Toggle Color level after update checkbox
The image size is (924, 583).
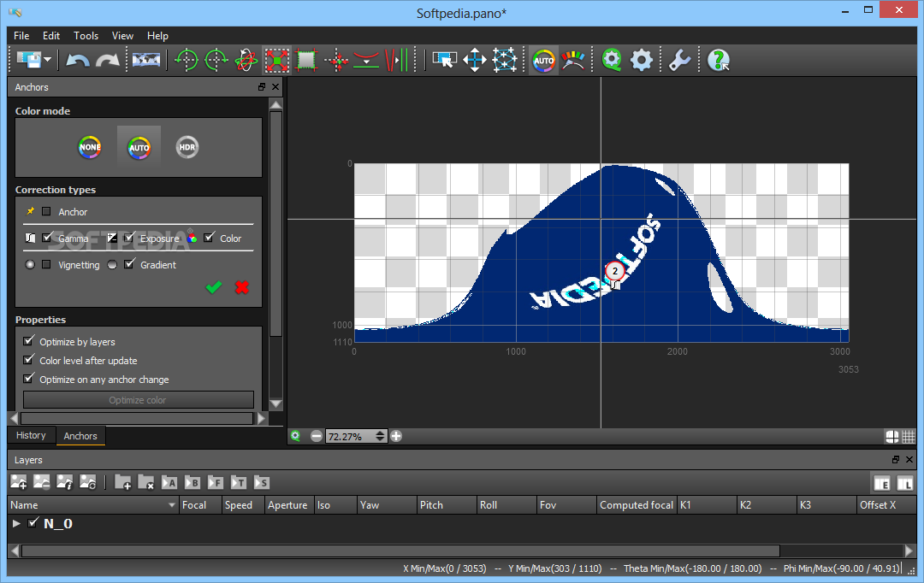click(28, 360)
